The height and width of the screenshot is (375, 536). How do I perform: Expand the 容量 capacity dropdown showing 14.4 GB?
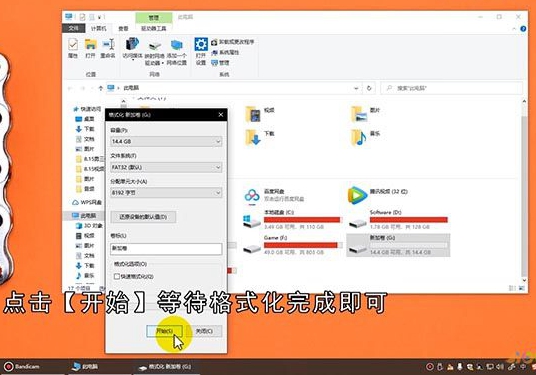coord(166,142)
